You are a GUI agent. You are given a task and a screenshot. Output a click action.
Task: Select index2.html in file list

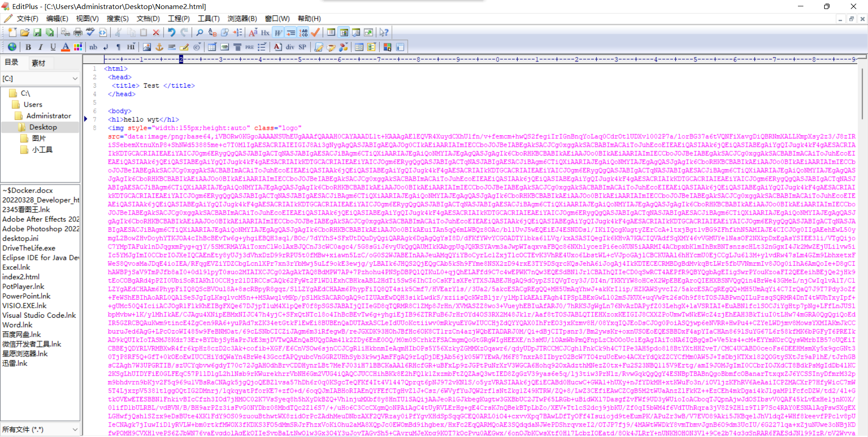(x=21, y=277)
